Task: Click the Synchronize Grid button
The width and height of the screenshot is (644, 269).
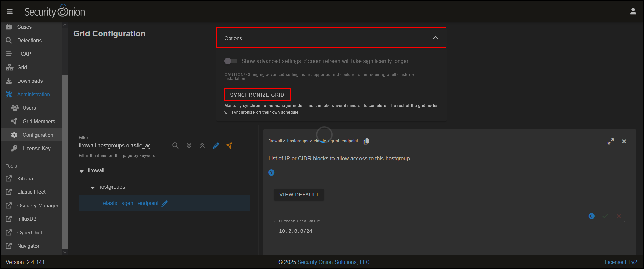Action: pos(257,95)
